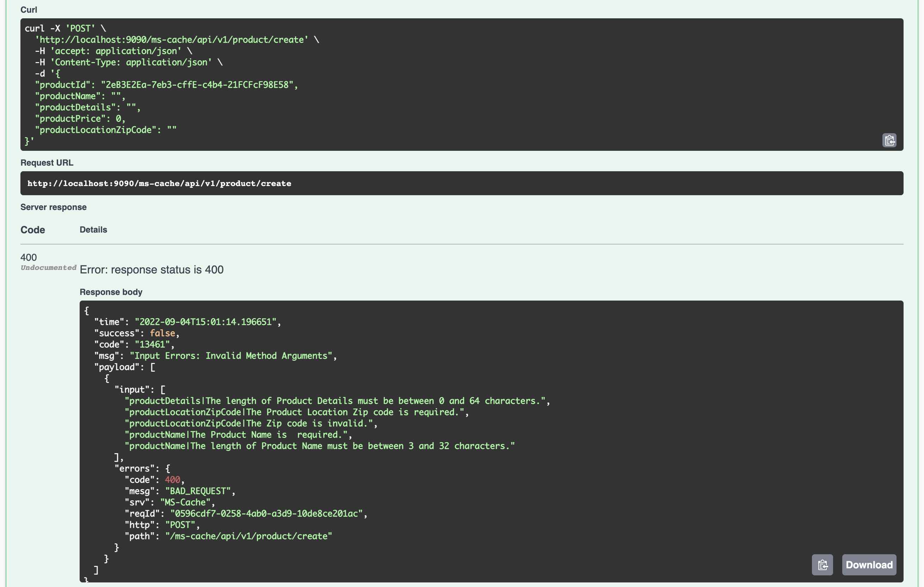Click the reqId value in response
The image size is (924, 587).
[x=266, y=513]
